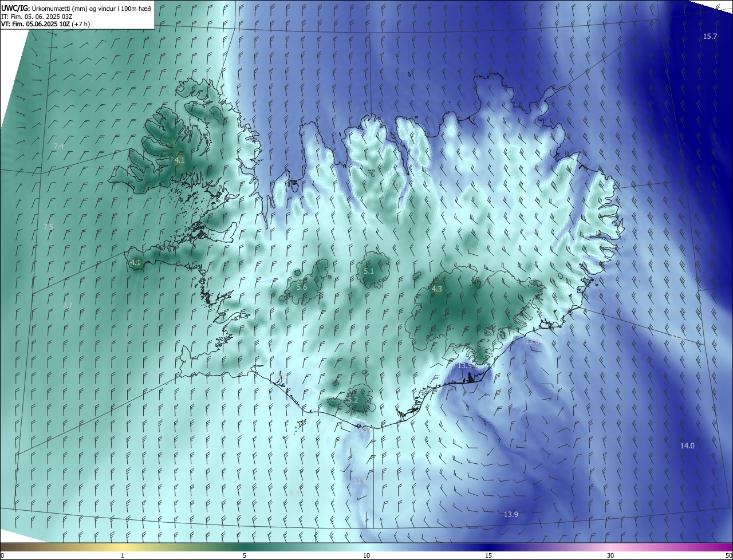The image size is (733, 560).
Task: Click the 5.2 value label in south Iceland
Action: 353,400
